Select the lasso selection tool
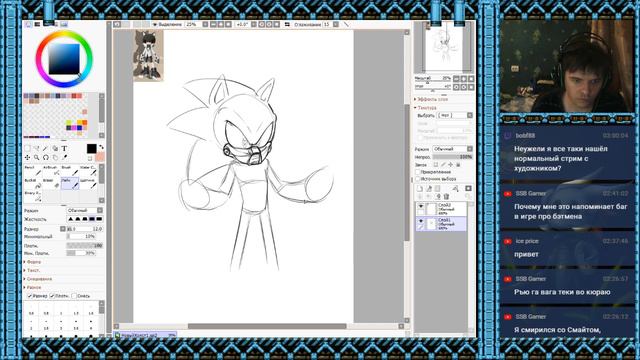640x360 pixels. point(36,149)
